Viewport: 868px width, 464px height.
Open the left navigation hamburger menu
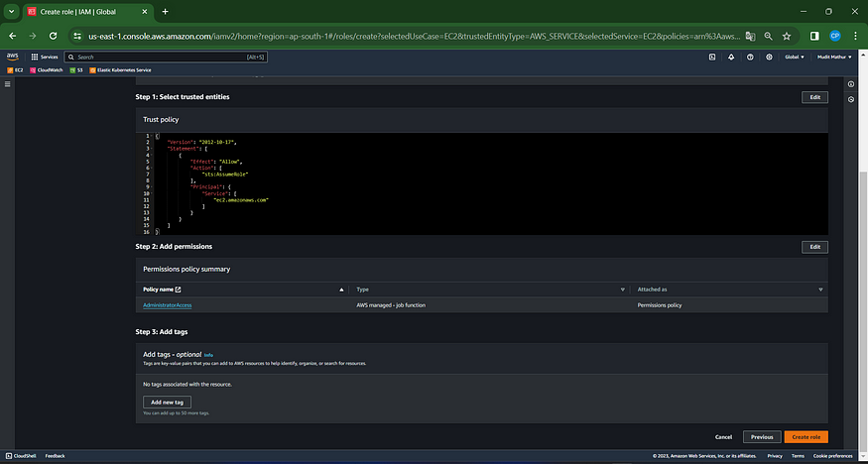8,84
